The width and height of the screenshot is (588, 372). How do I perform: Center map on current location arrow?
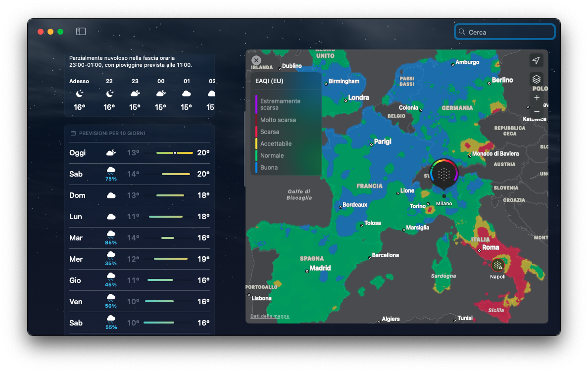click(536, 60)
